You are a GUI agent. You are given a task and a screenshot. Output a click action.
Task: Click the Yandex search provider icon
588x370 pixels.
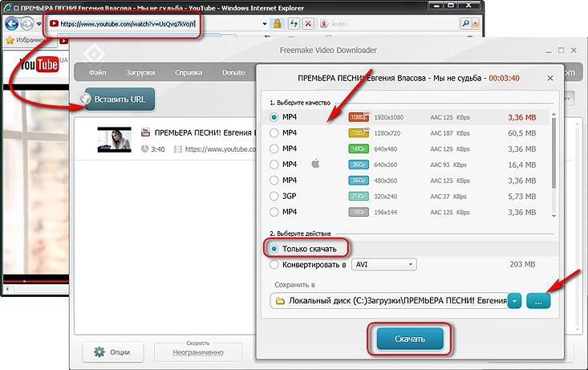pos(323,24)
